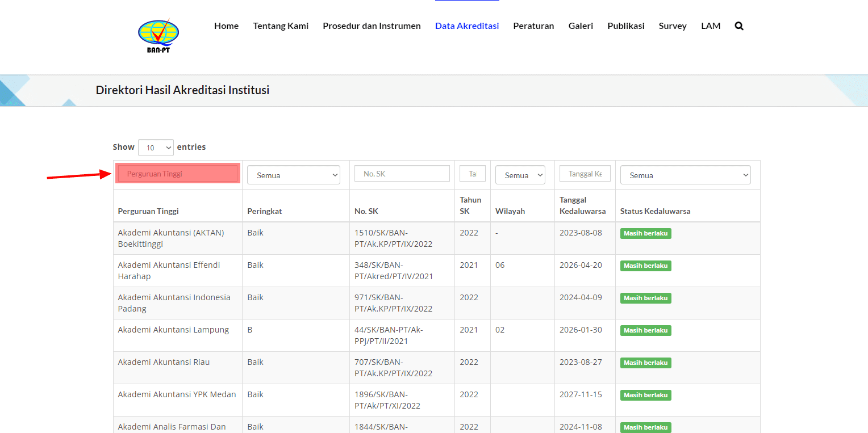Go to the Peraturan page
The width and height of the screenshot is (868, 433).
tap(533, 26)
